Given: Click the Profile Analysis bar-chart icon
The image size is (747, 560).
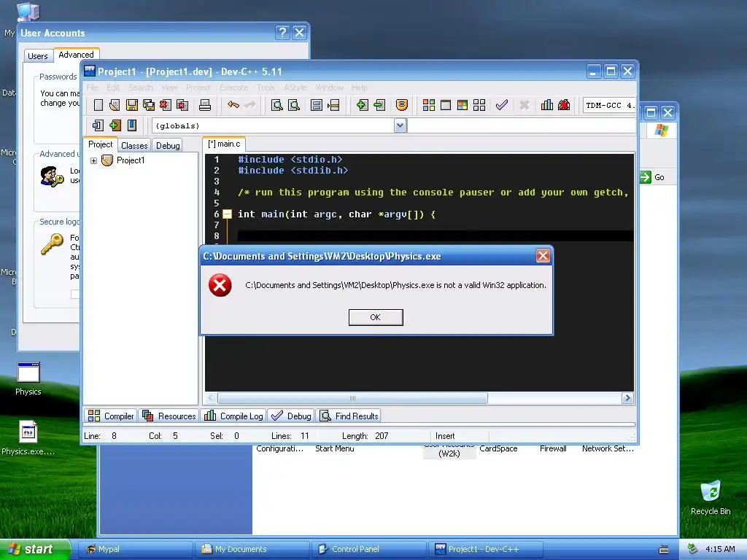Looking at the screenshot, I should tap(547, 105).
